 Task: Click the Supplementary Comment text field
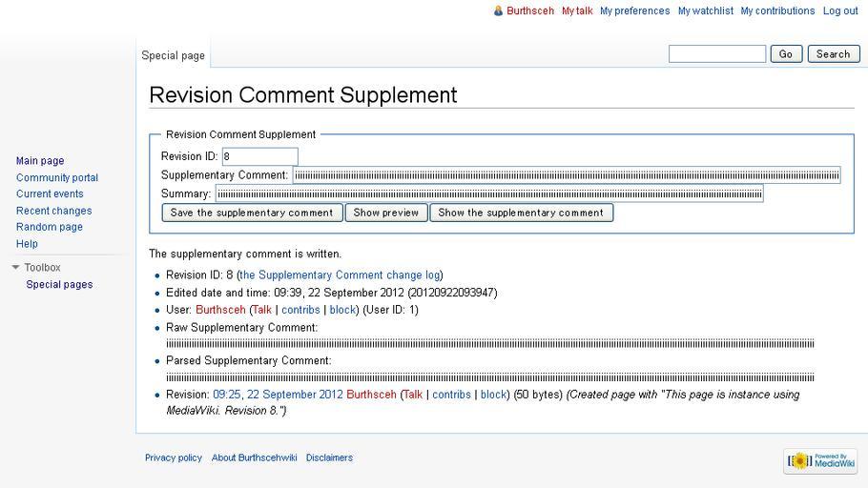(567, 175)
